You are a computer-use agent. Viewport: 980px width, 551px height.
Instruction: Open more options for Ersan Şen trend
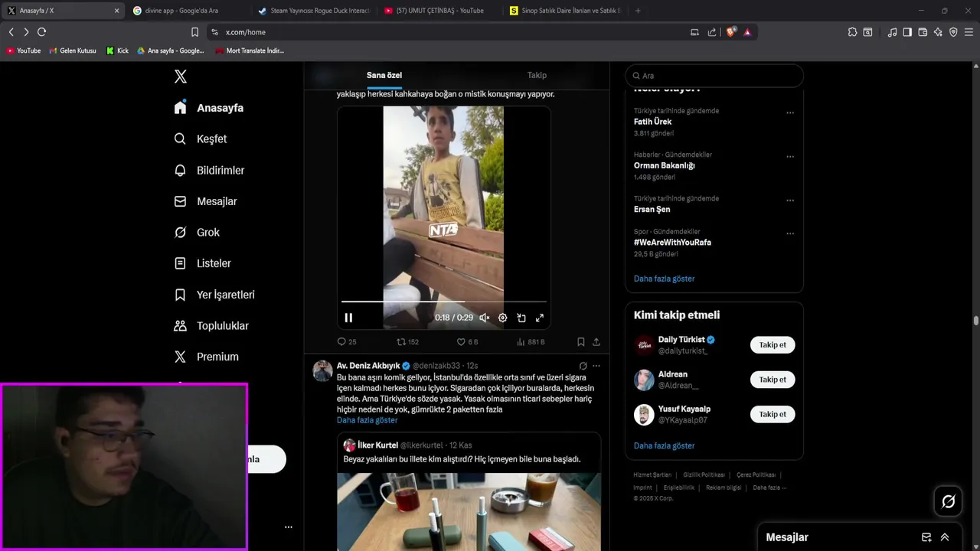[x=790, y=201]
